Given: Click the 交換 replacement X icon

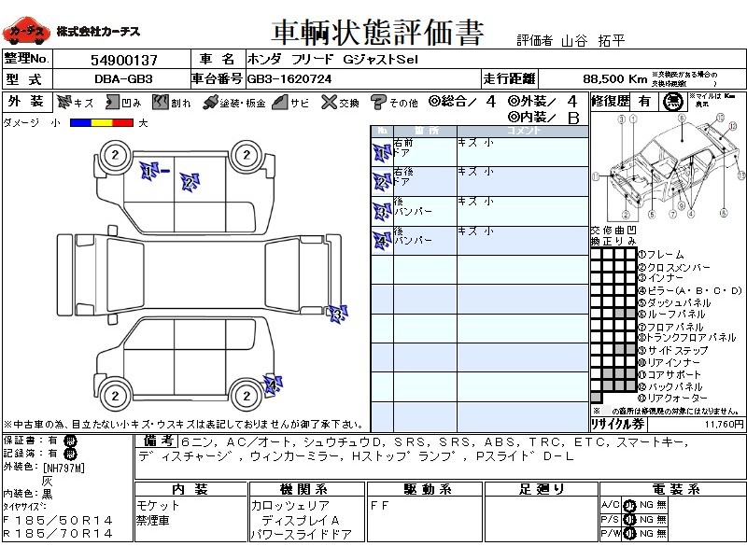Looking at the screenshot, I should [x=327, y=102].
